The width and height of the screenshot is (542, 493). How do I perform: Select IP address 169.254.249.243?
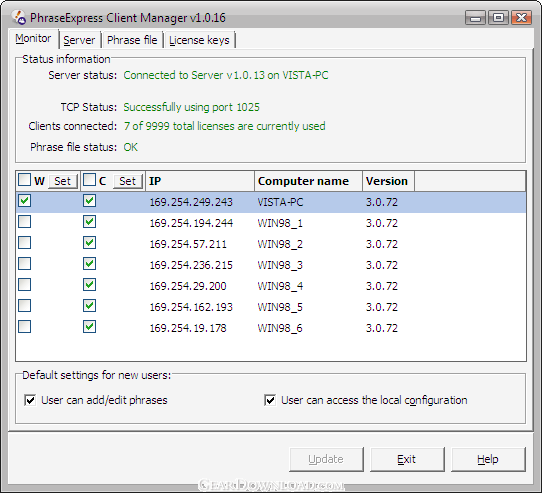(x=191, y=202)
